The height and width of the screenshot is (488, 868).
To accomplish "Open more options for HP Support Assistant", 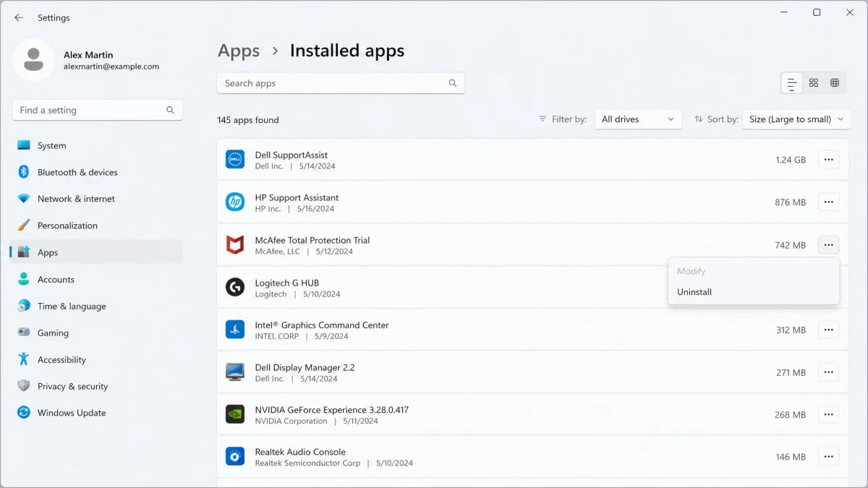I will pyautogui.click(x=829, y=202).
